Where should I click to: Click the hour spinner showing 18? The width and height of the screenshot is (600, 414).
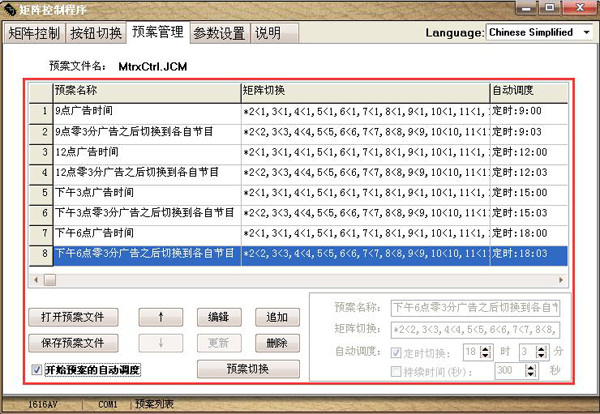[x=478, y=352]
